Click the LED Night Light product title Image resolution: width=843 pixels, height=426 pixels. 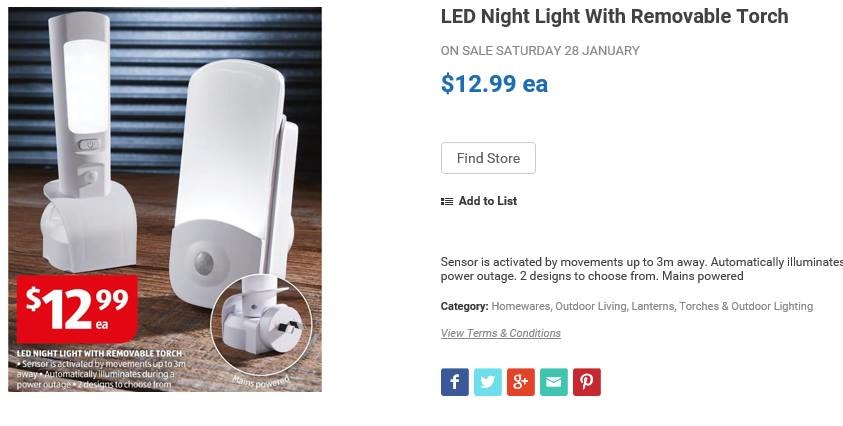(x=614, y=17)
